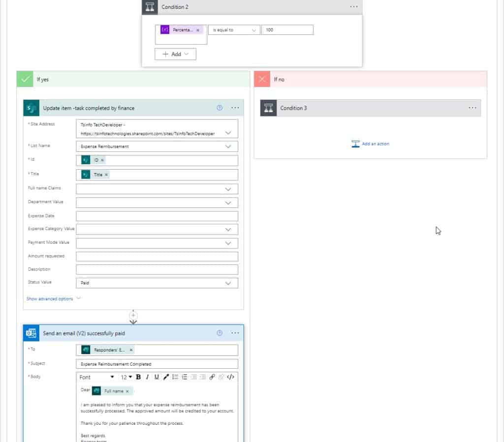Click the Condition 3 header icon
The image size is (504, 442).
pos(268,108)
